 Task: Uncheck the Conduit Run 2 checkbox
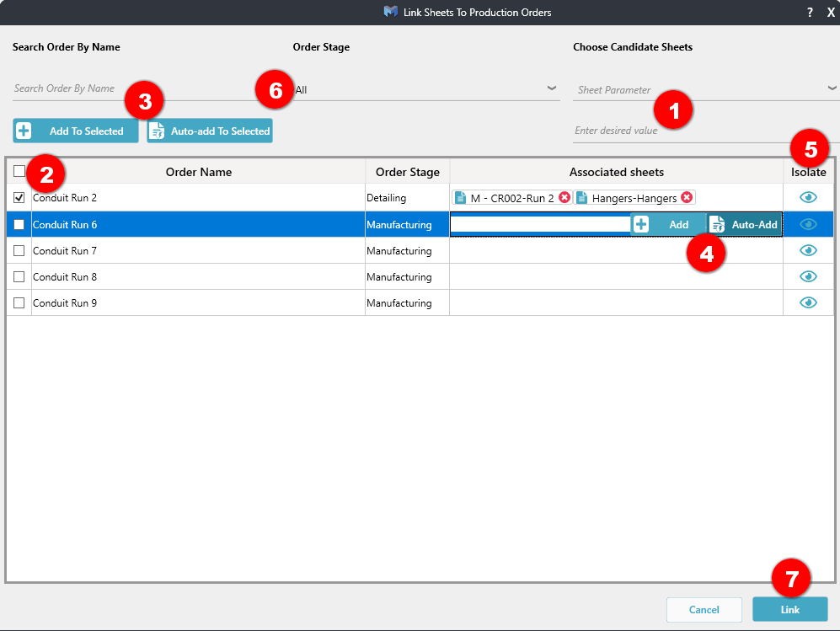click(x=19, y=198)
